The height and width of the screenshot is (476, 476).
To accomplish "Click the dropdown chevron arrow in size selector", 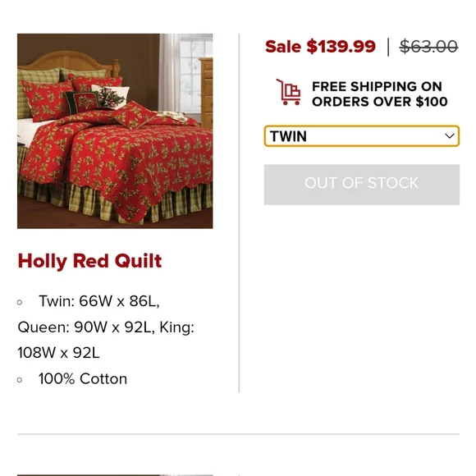I will pos(449,136).
